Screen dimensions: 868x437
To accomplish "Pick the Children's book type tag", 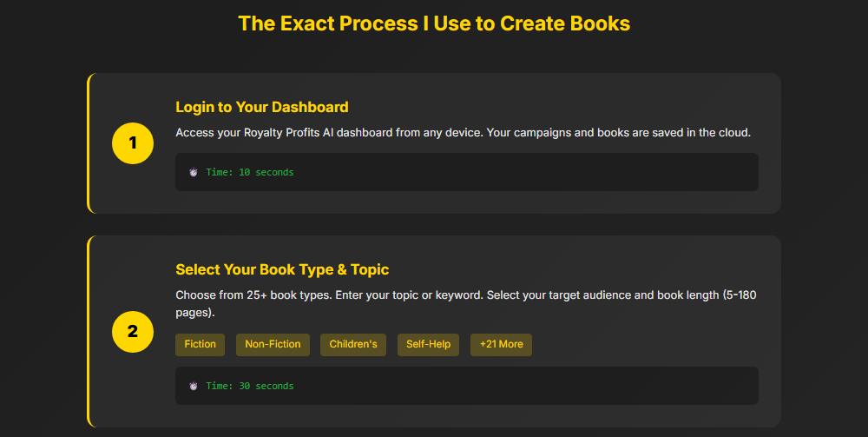I will tap(353, 344).
